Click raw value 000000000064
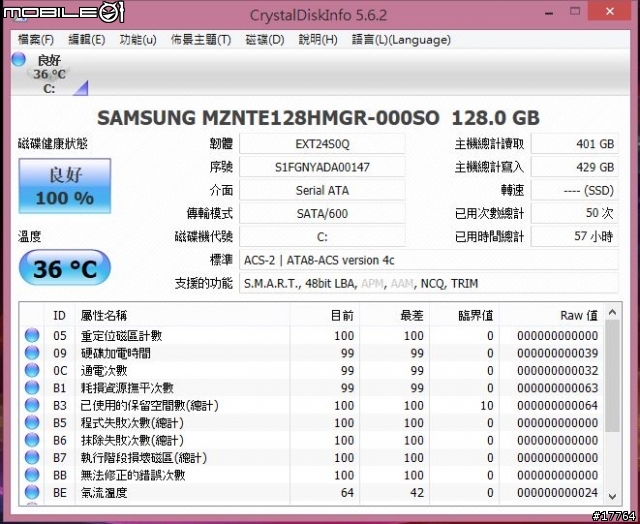This screenshot has width=640, height=524. [x=558, y=405]
